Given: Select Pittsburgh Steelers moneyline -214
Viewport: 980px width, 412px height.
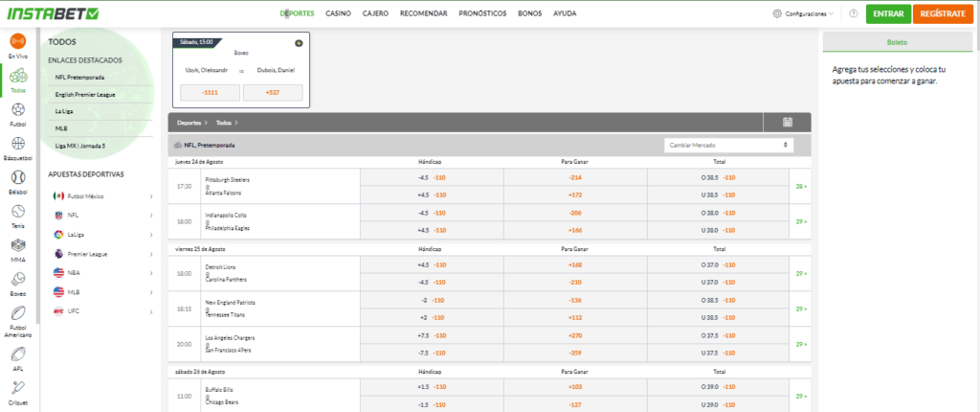Looking at the screenshot, I should [575, 177].
